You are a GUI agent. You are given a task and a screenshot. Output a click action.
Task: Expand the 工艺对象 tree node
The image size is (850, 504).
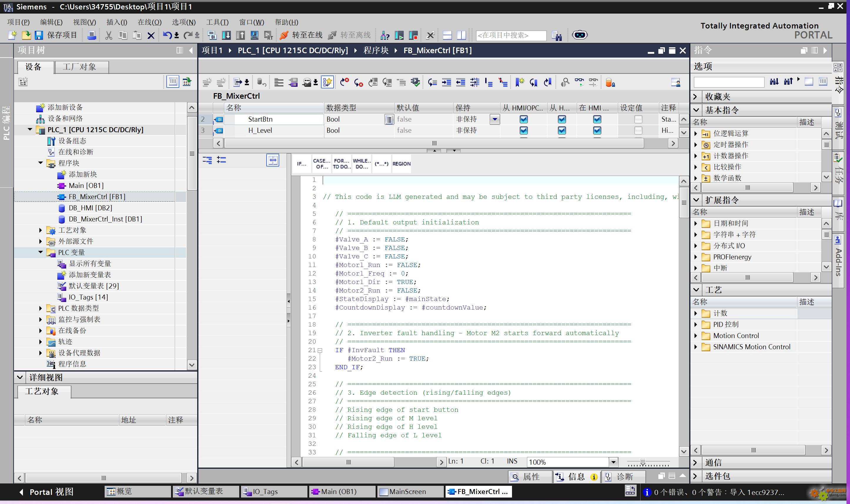(x=41, y=230)
